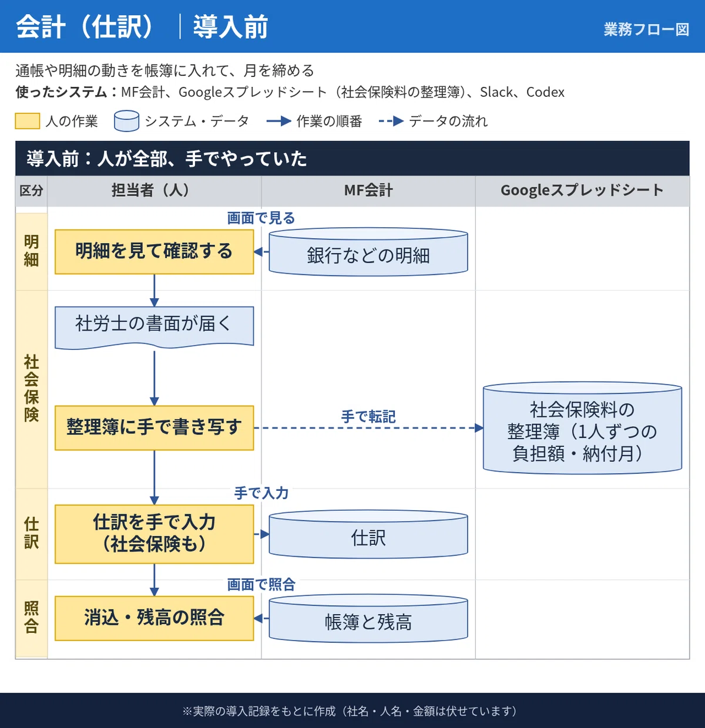Click the 区分 column header
Image resolution: width=705 pixels, height=728 pixels.
(x=31, y=191)
